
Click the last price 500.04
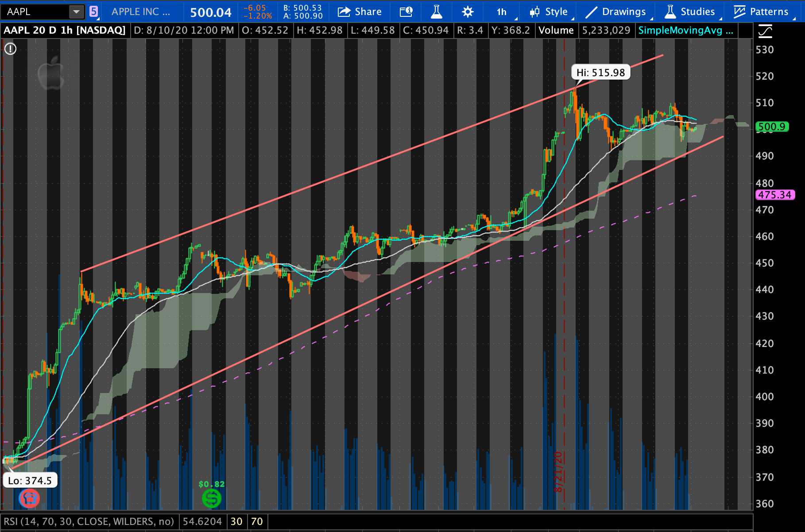point(211,12)
